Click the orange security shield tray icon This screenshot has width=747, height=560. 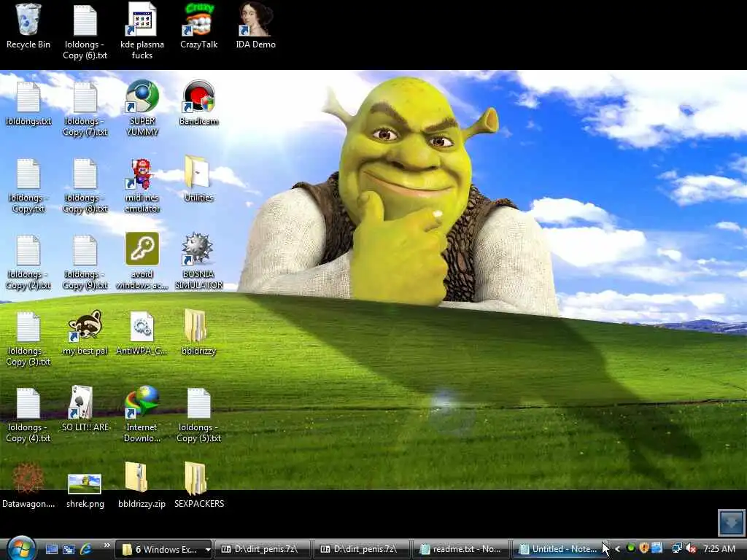pyautogui.click(x=644, y=548)
